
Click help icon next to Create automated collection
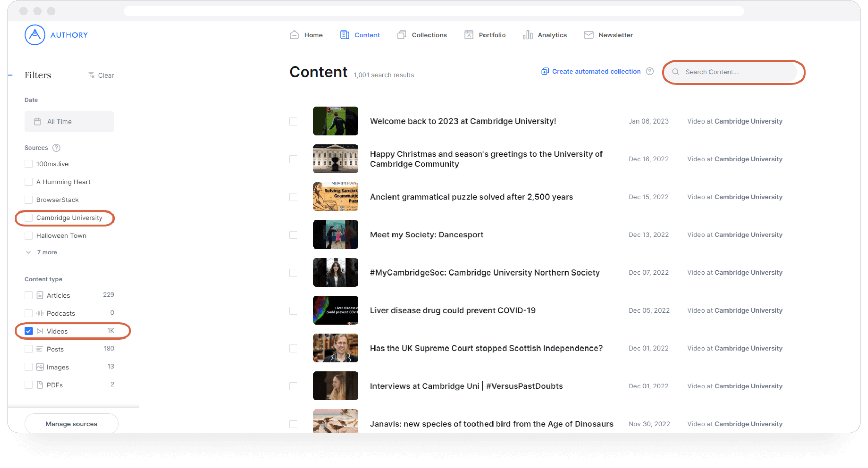650,71
